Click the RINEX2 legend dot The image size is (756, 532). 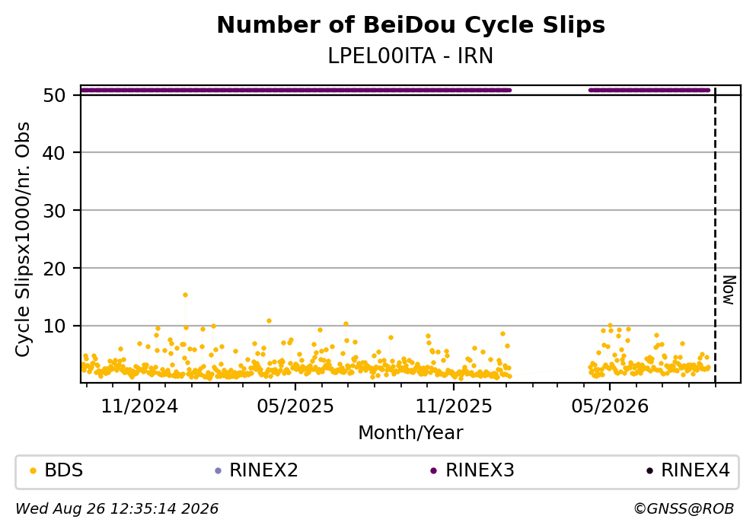pos(218,471)
